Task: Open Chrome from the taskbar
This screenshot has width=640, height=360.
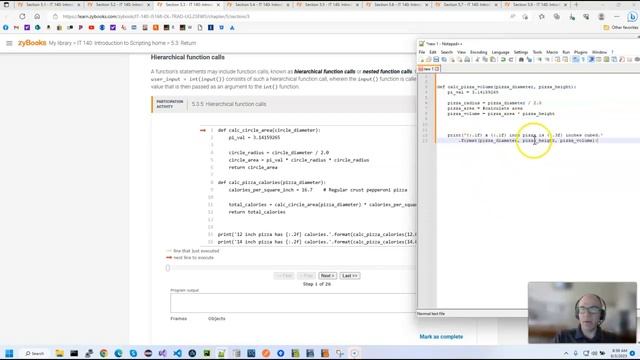Action: click(x=104, y=353)
